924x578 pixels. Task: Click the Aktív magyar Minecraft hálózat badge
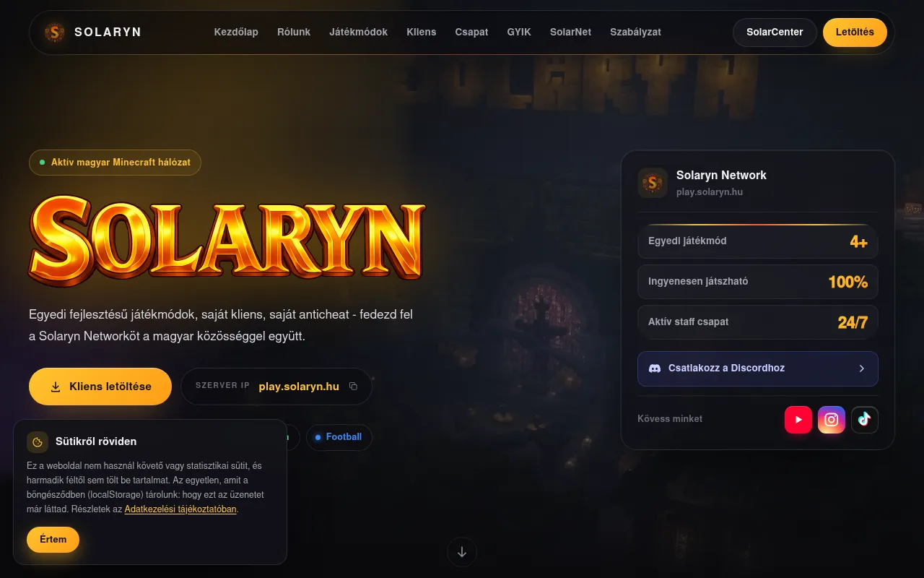115,163
